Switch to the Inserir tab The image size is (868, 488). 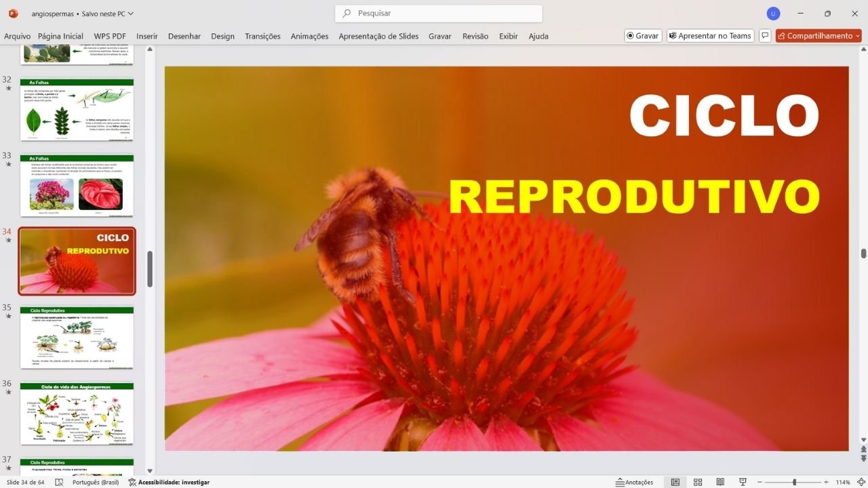147,36
